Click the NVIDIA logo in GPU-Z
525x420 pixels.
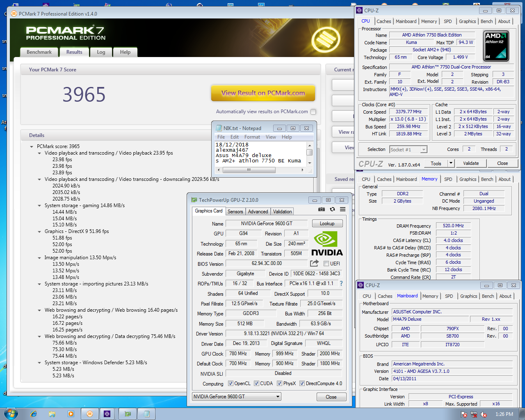tap(327, 244)
